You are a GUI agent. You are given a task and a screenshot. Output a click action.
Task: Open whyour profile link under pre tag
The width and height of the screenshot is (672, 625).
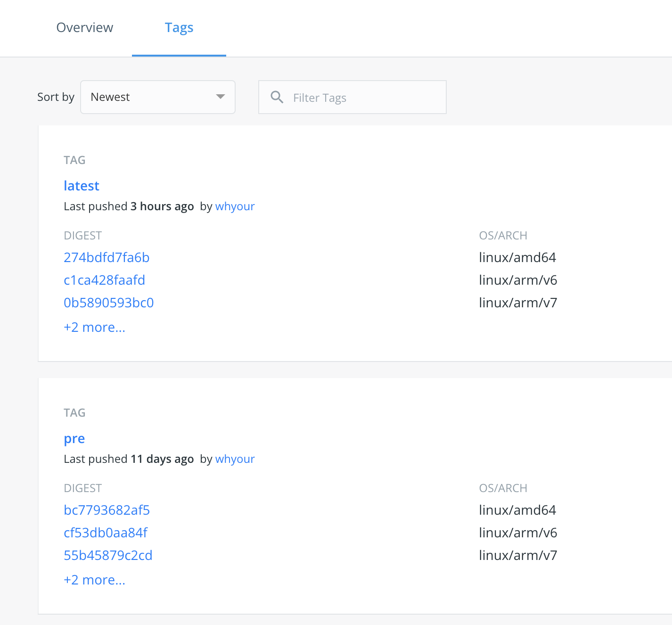coord(235,459)
